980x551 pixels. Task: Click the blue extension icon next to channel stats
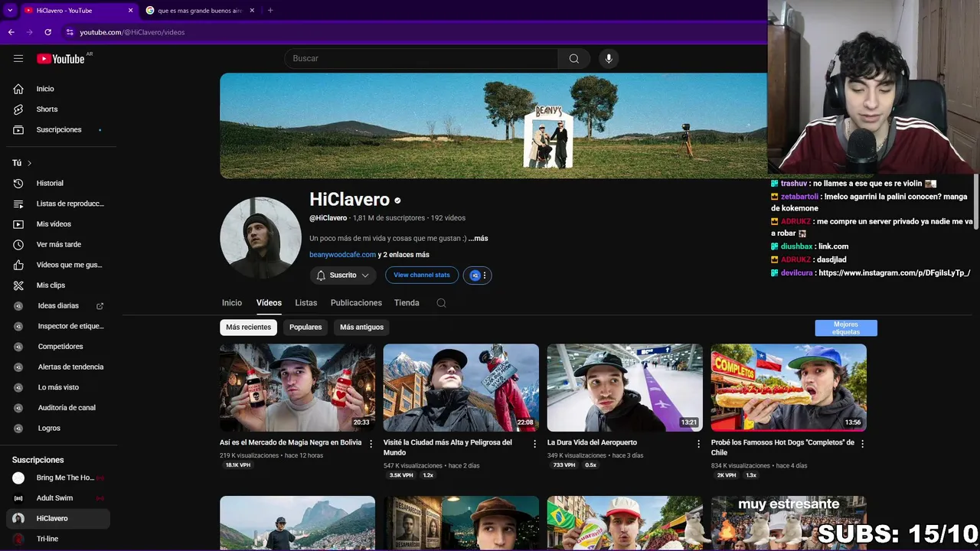tap(475, 275)
